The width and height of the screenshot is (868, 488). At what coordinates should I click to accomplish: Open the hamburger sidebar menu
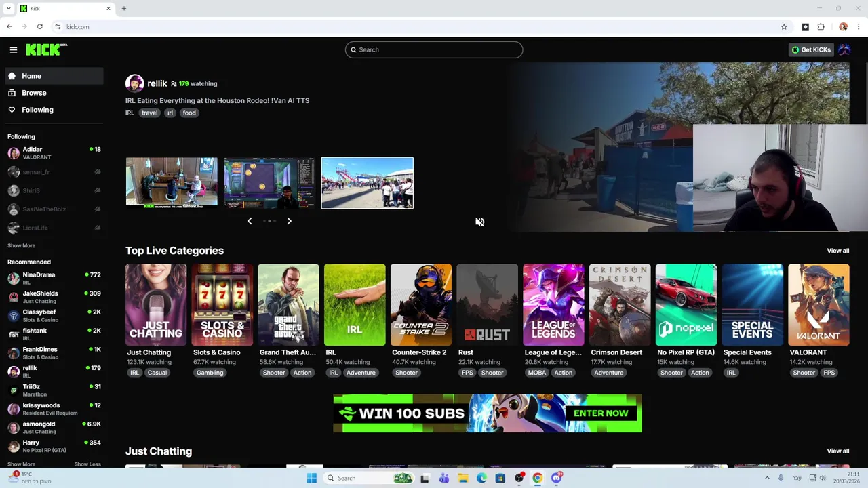click(x=13, y=49)
